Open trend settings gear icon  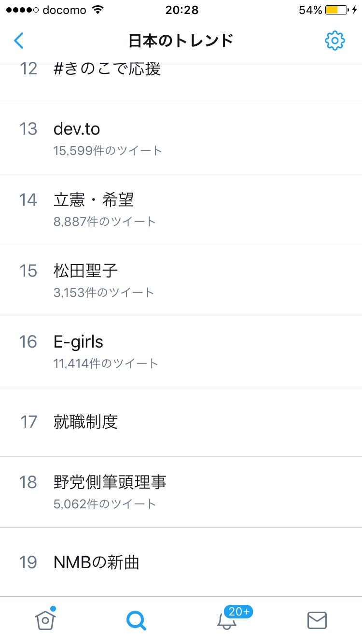coord(334,41)
